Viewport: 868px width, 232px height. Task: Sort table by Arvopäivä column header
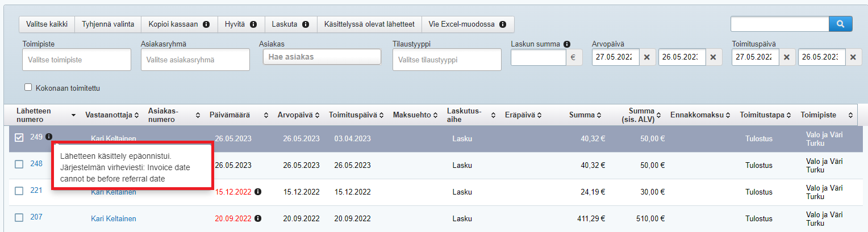[x=298, y=115]
